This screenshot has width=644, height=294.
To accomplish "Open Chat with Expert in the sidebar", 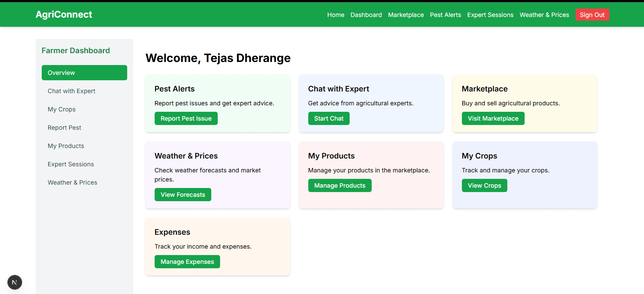I will 72,91.
